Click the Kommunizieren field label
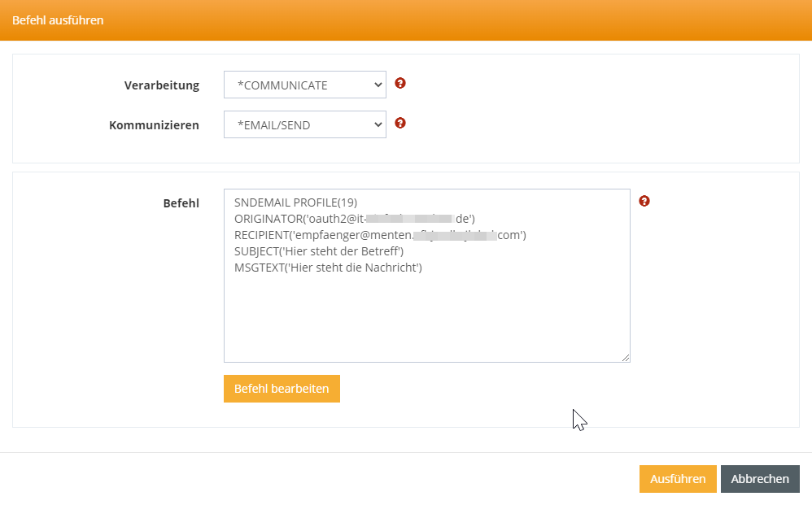 (154, 125)
